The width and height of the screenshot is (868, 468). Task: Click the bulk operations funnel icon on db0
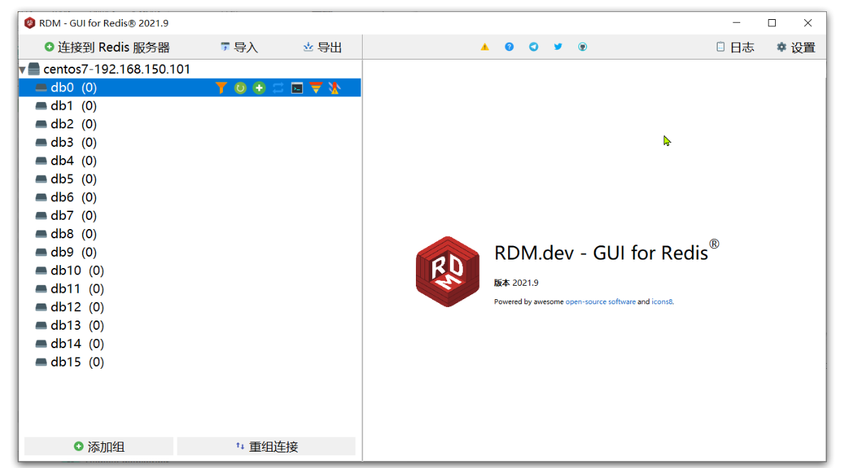316,87
